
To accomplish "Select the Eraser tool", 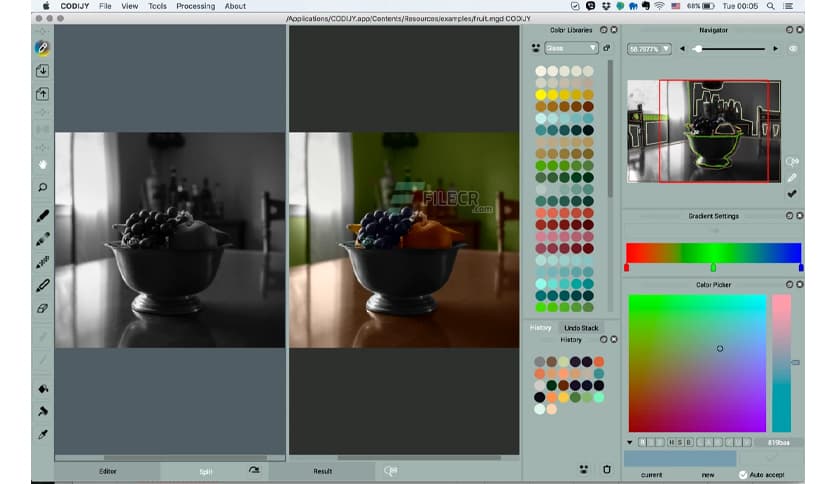I will click(x=43, y=309).
